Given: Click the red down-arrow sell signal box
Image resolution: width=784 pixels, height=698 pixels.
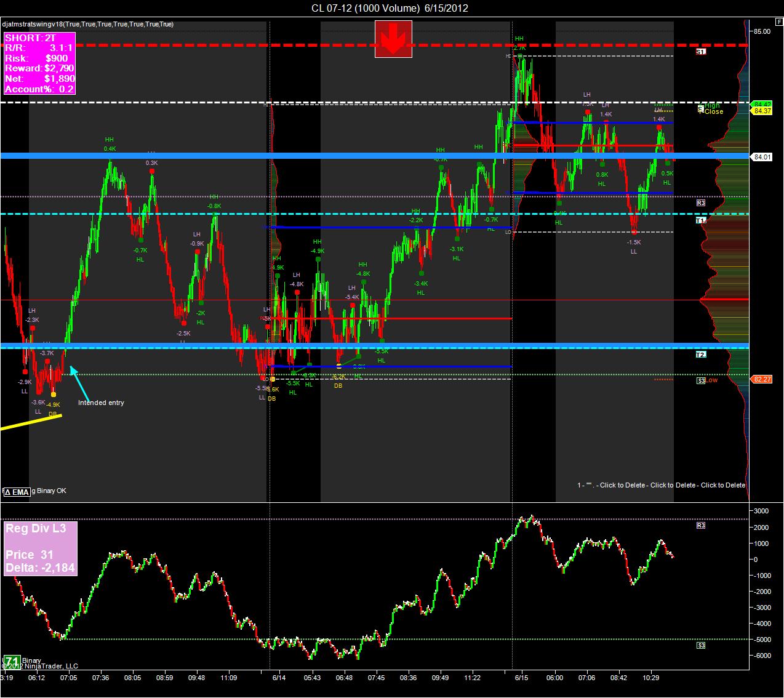Looking at the screenshot, I should coord(393,39).
